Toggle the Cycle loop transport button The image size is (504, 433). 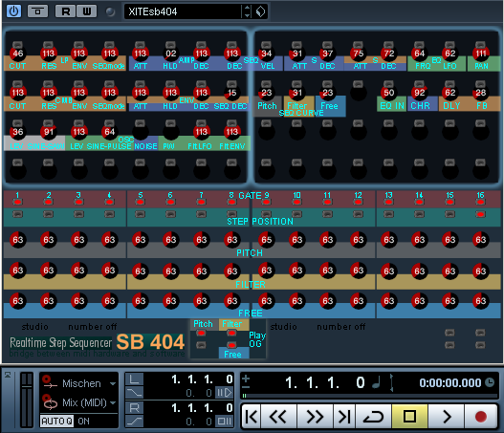tap(373, 417)
